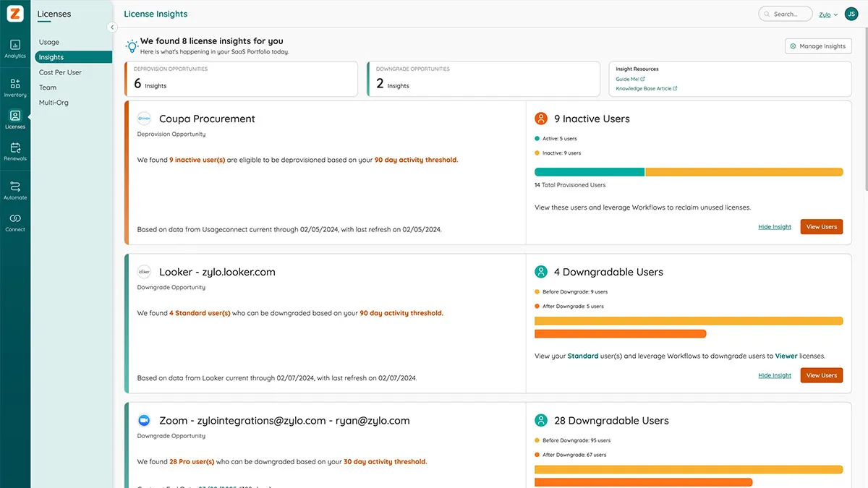Click '28 Pro user(s)' highlighted text

[x=192, y=461]
